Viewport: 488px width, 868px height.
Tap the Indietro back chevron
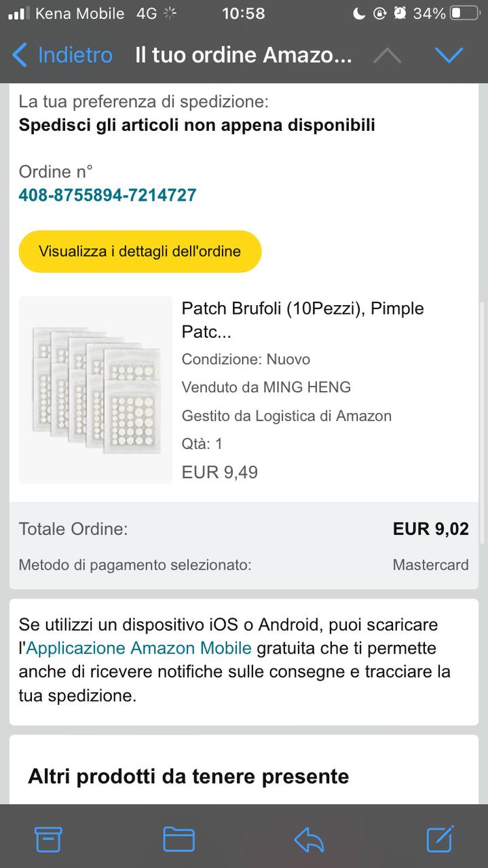tap(20, 55)
